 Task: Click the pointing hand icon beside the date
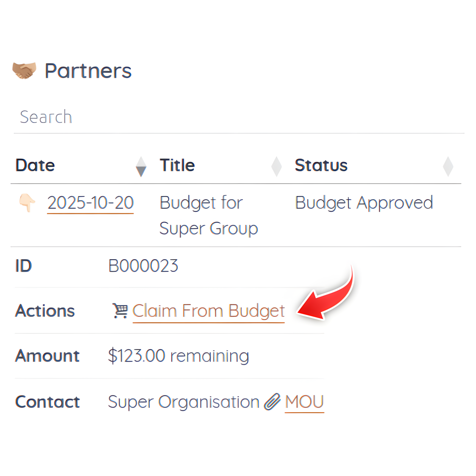click(27, 203)
